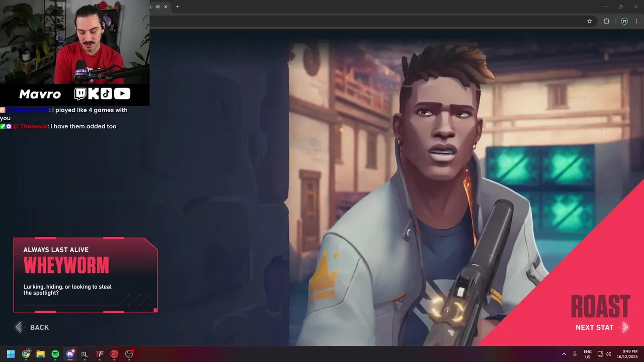Go to the NEXT STAT screen
Screen dimensions: 644x362
click(x=594, y=327)
